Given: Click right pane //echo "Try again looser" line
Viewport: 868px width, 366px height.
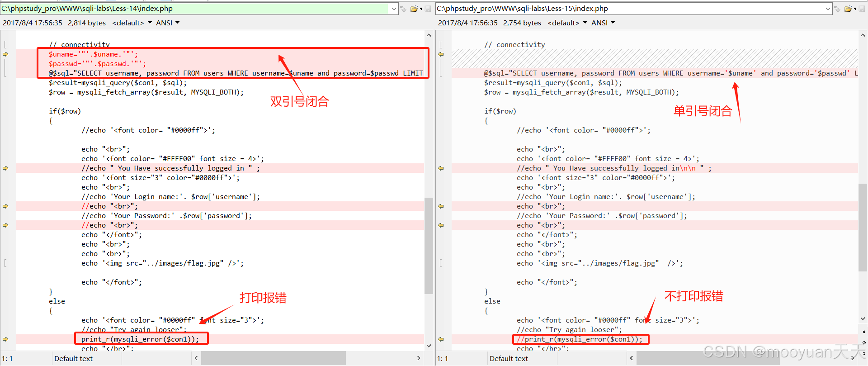Looking at the screenshot, I should 570,330.
